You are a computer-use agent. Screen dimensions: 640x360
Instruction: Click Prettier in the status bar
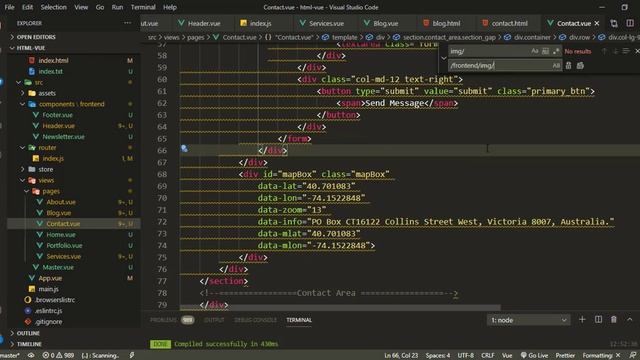[x=565, y=355]
